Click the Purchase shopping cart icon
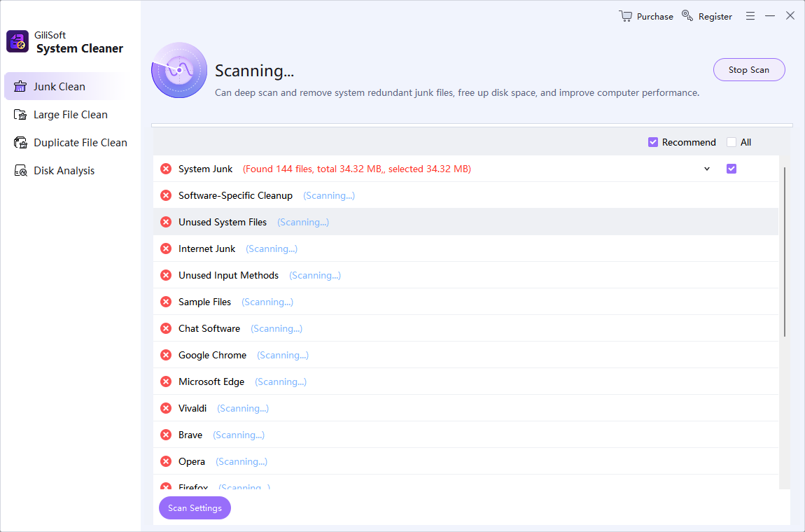 [625, 16]
